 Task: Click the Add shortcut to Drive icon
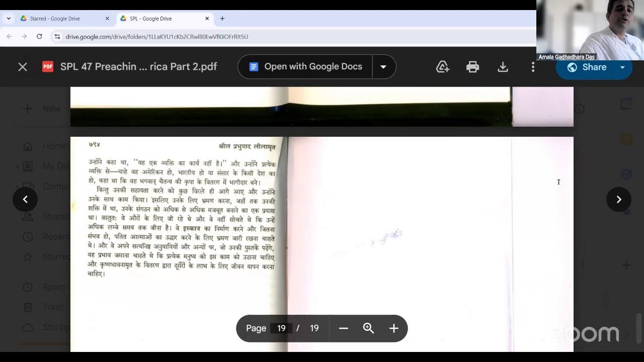442,67
